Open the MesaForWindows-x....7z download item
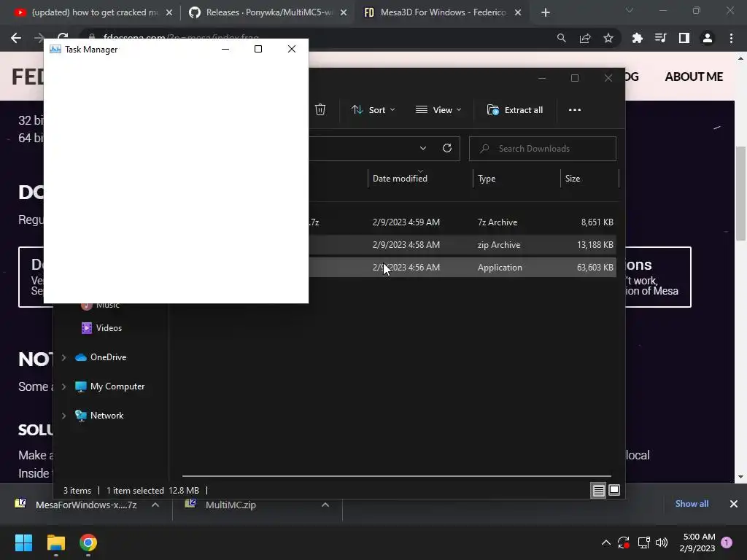Screen dimensions: 747x560 (76, 505)
